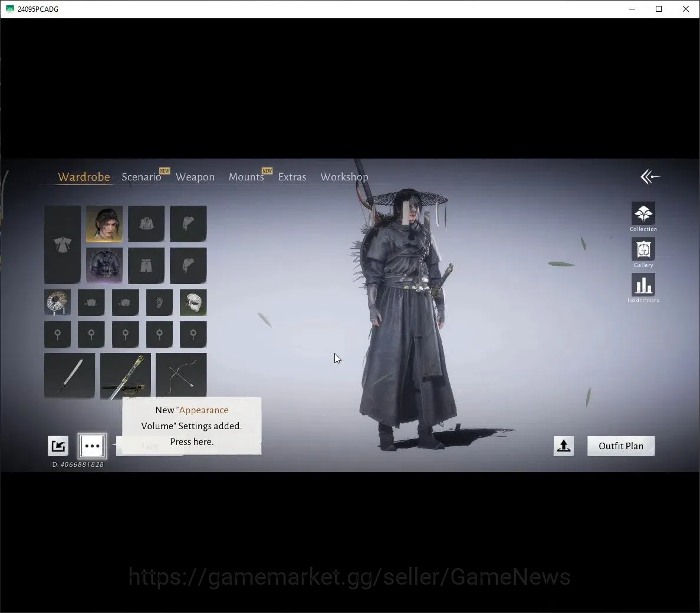Choose the ornate sword weapon slot
Image resolution: width=700 pixels, height=613 pixels.
pos(126,375)
